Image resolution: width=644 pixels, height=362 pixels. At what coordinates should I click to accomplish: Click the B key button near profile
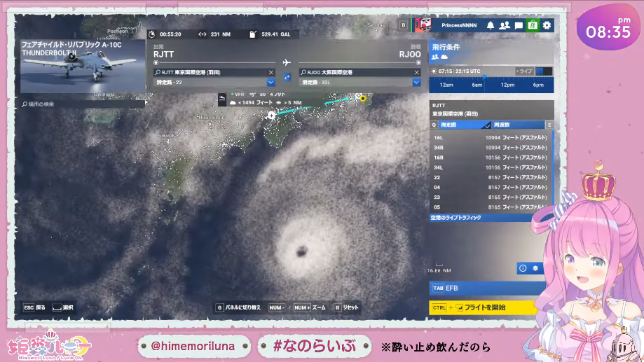[404, 25]
